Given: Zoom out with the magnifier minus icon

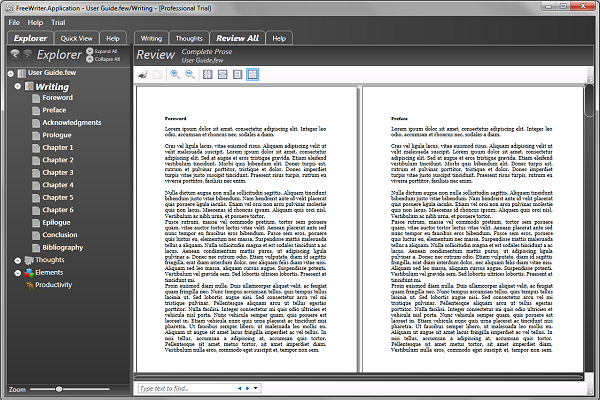Looking at the screenshot, I should pos(190,74).
